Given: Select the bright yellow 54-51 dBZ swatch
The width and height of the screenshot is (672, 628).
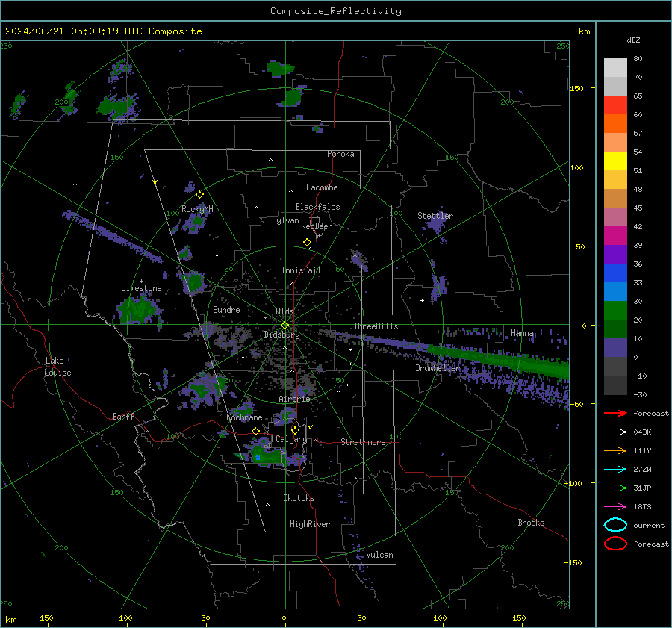Looking at the screenshot, I should pos(615,161).
